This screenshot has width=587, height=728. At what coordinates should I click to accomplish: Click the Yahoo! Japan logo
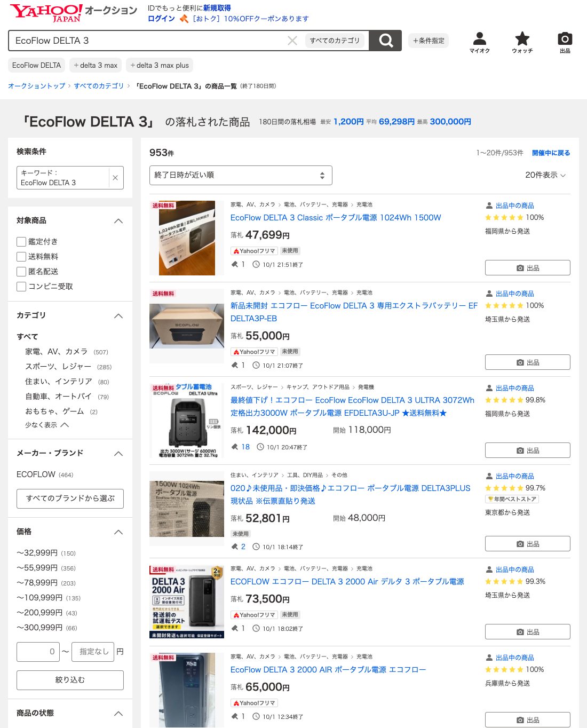pyautogui.click(x=46, y=13)
